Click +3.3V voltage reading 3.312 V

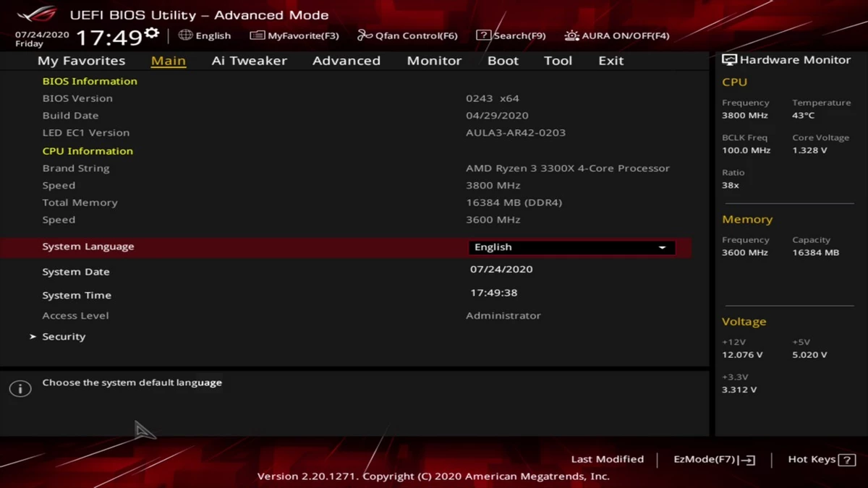coord(739,390)
